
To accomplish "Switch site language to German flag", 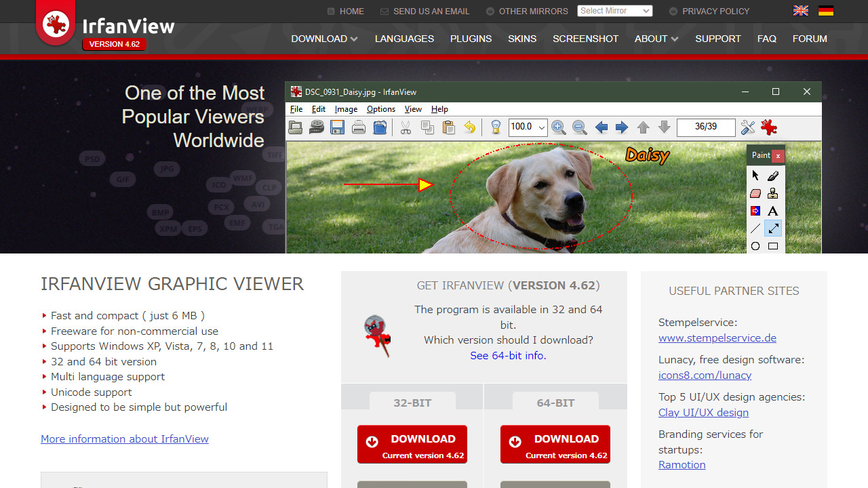I will point(826,11).
